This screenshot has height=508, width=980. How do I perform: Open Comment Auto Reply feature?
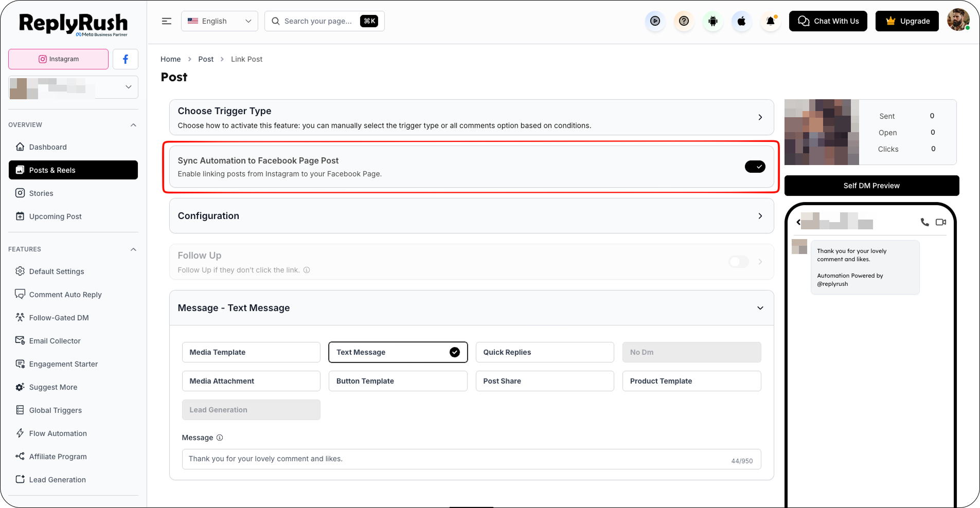(73, 295)
